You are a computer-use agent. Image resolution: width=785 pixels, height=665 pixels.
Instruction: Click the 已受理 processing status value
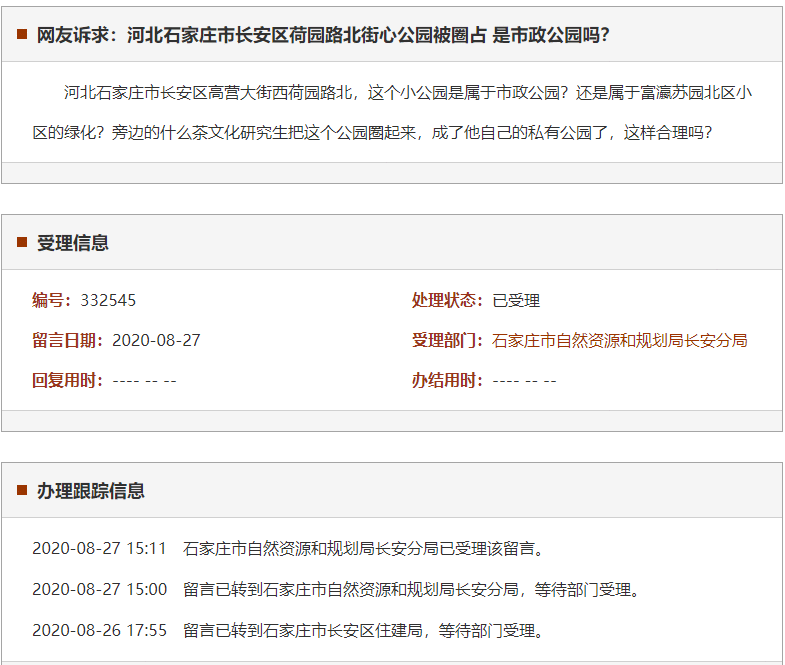(x=516, y=300)
